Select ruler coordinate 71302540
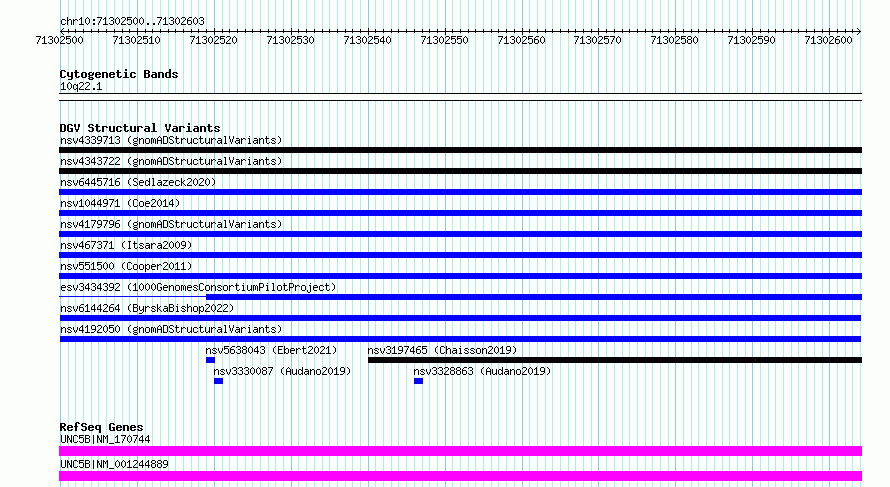This screenshot has width=890, height=487. pyautogui.click(x=367, y=40)
